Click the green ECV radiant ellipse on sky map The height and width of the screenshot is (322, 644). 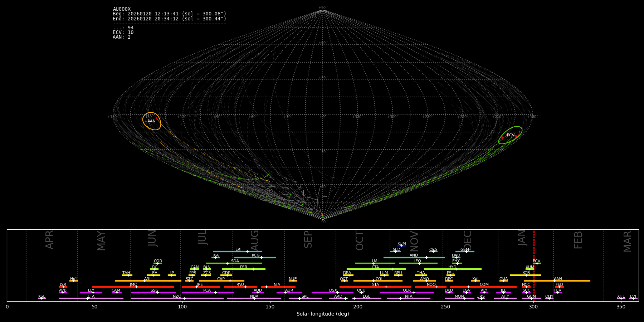point(510,135)
